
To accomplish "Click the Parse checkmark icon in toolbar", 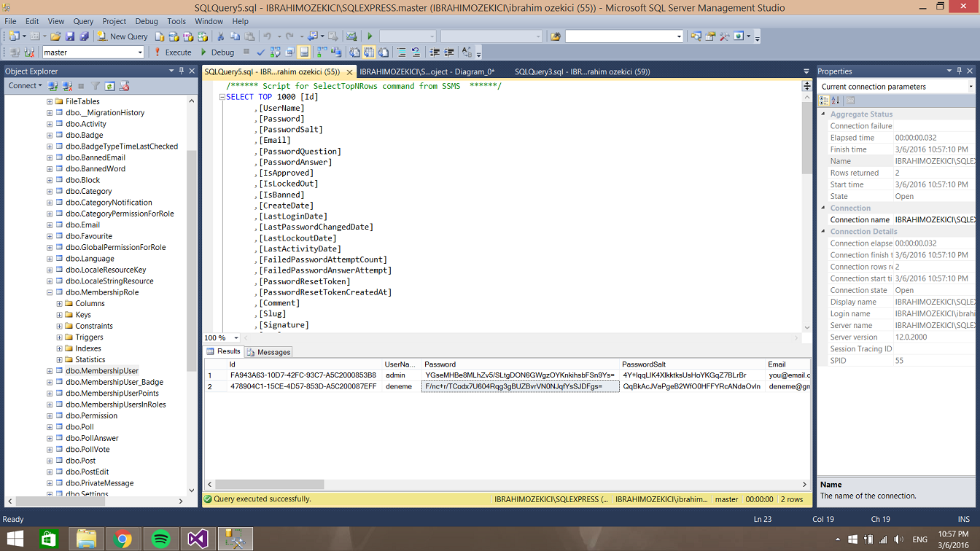I will point(261,52).
